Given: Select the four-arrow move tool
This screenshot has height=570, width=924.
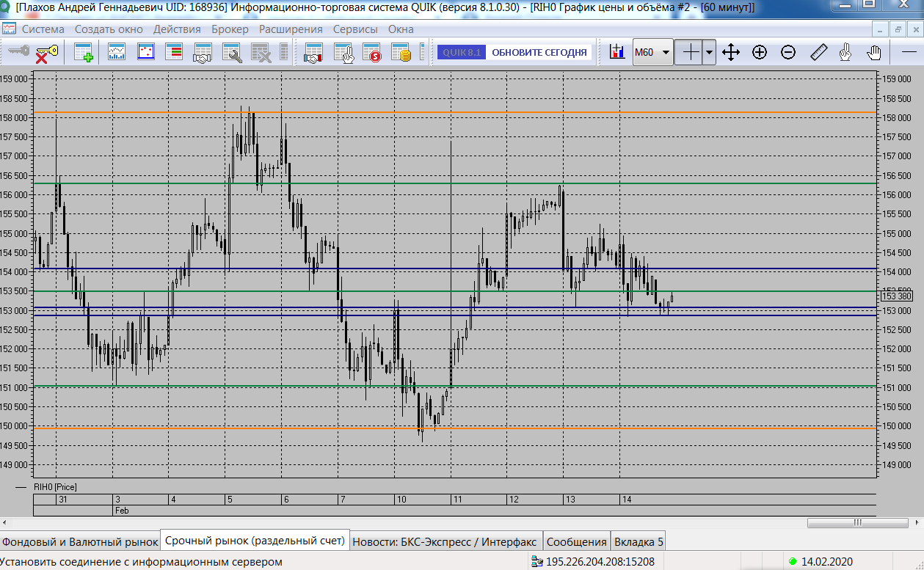Looking at the screenshot, I should (x=731, y=53).
